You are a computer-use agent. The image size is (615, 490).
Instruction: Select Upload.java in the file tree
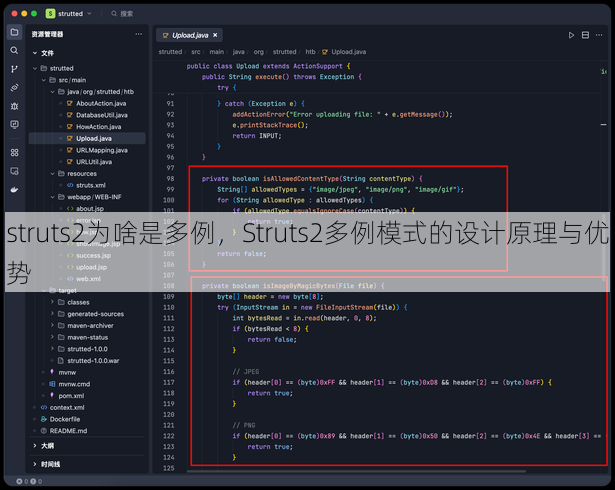pos(87,138)
